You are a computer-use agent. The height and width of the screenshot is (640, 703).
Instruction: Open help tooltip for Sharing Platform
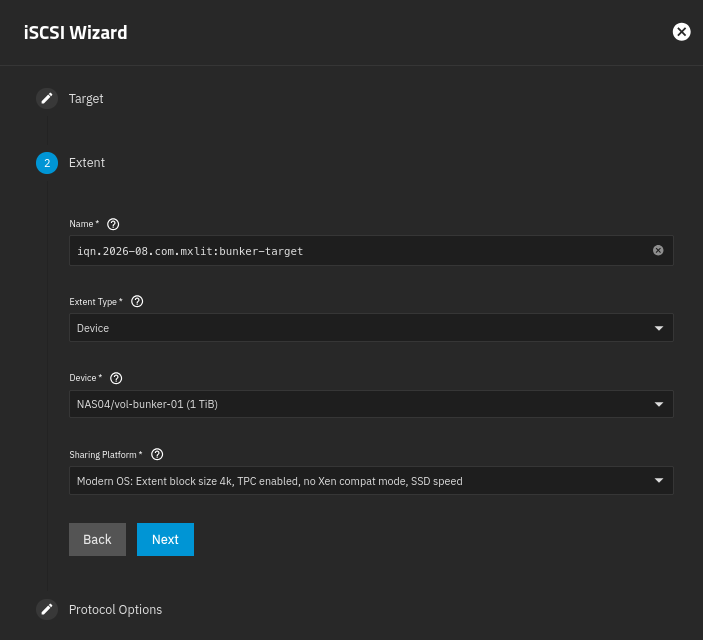(157, 454)
